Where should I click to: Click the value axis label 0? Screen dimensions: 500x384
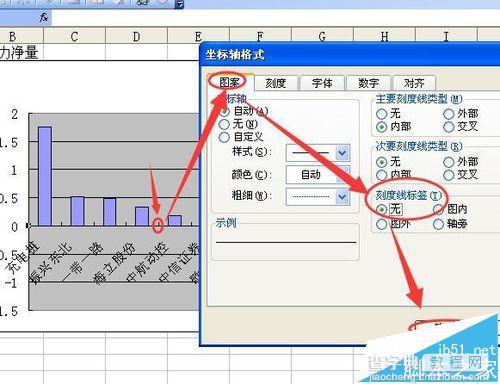14,227
